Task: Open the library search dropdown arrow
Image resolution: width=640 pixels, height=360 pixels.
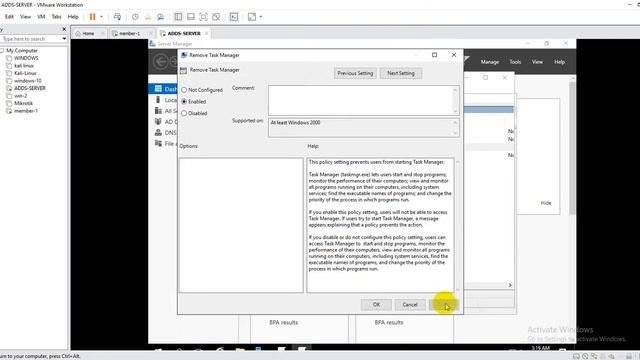Action: point(64,39)
